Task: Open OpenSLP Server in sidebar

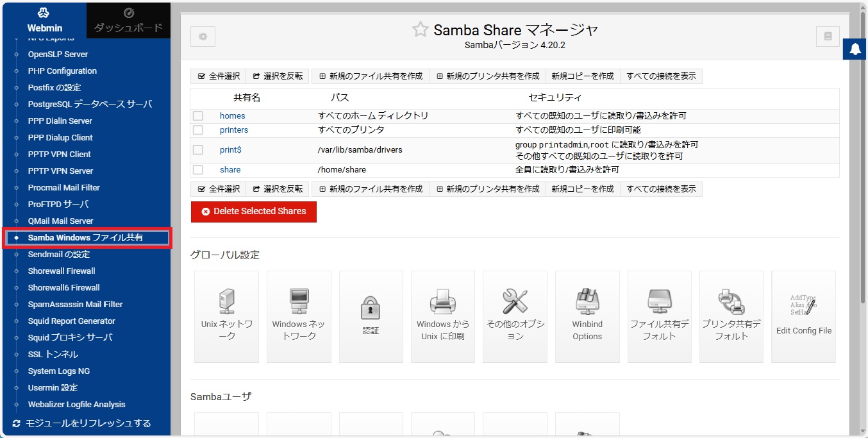Action: click(58, 55)
